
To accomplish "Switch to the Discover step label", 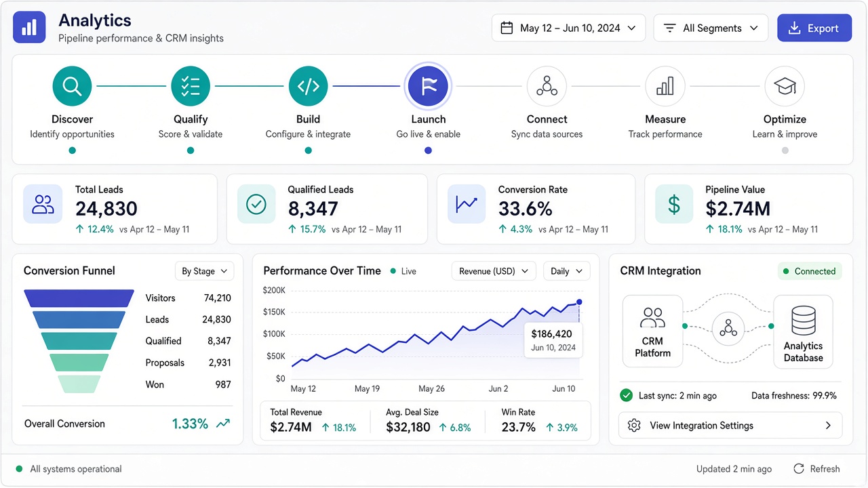I will (72, 119).
